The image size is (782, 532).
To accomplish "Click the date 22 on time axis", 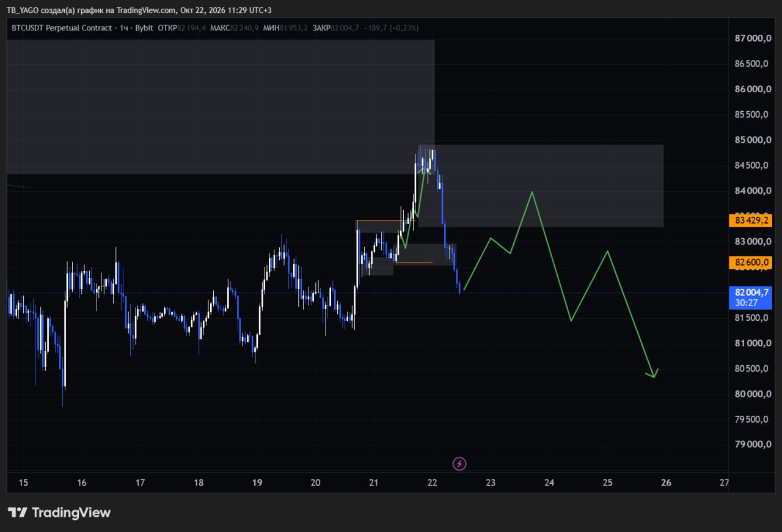I will tap(432, 483).
